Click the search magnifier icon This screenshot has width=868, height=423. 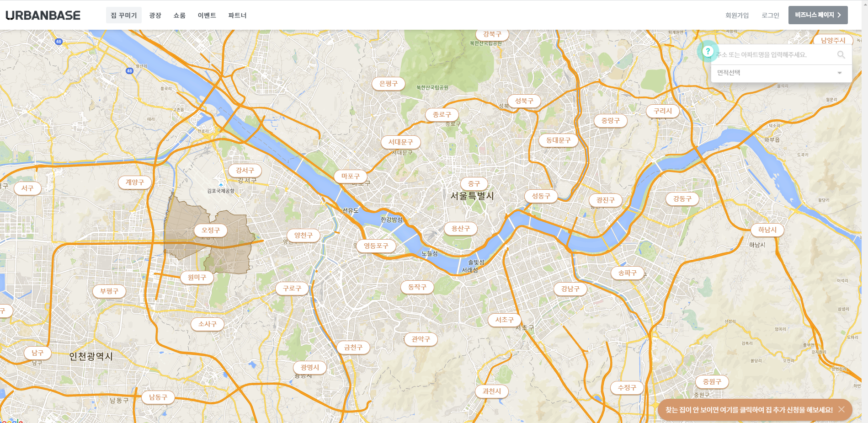point(841,54)
